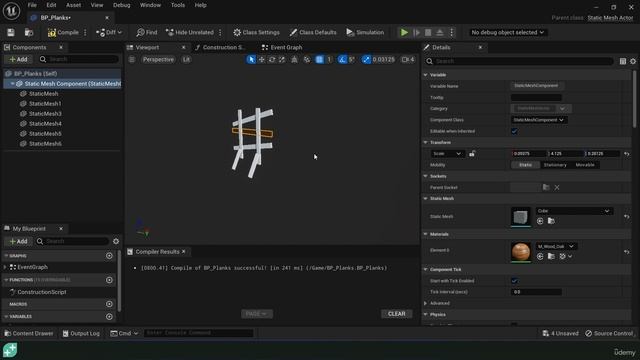
Task: Click the Tick Interval input field
Action: pyautogui.click(x=536, y=292)
